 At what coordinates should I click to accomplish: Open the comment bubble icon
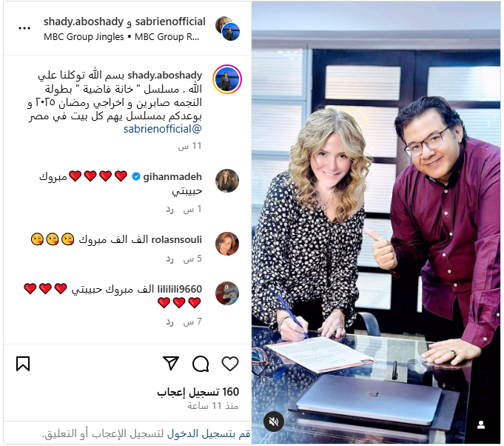pyautogui.click(x=201, y=364)
